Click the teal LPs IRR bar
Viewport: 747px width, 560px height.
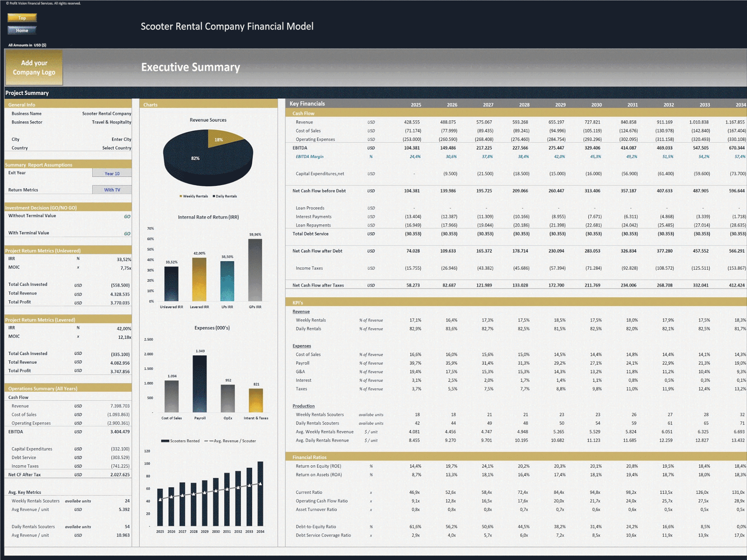coord(227,281)
